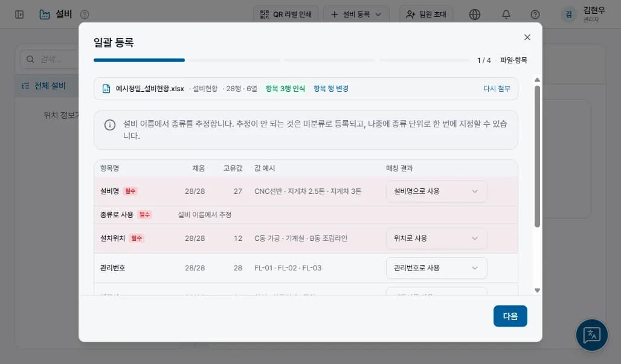Click the list icon beside 전체 설비

(x=25, y=86)
